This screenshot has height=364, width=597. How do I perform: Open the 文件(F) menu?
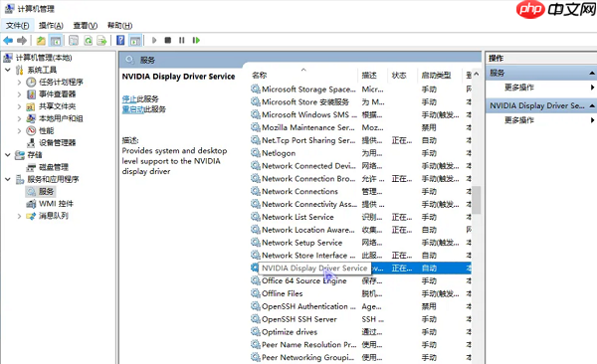click(18, 26)
